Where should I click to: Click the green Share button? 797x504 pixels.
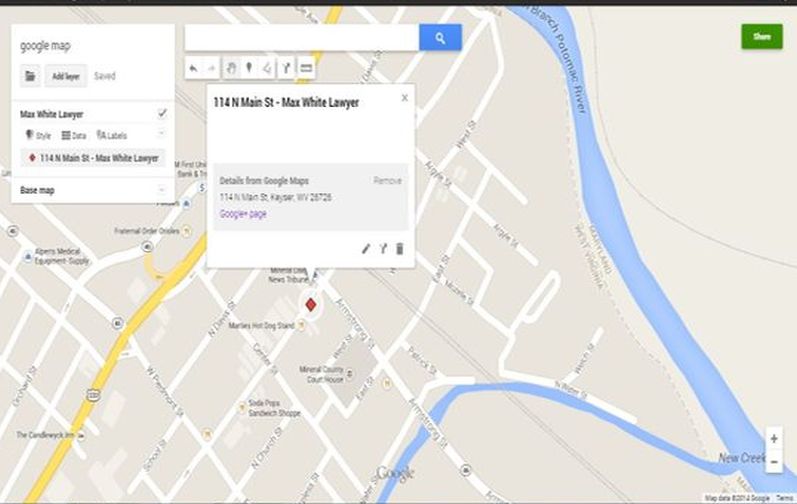[762, 37]
